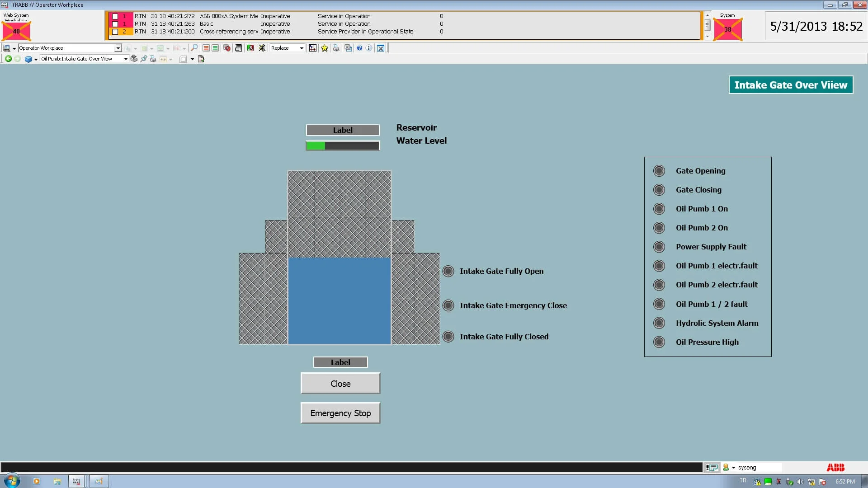Viewport: 868px width, 488px height.
Task: Click the ABB logo in status bar
Action: [x=835, y=468]
